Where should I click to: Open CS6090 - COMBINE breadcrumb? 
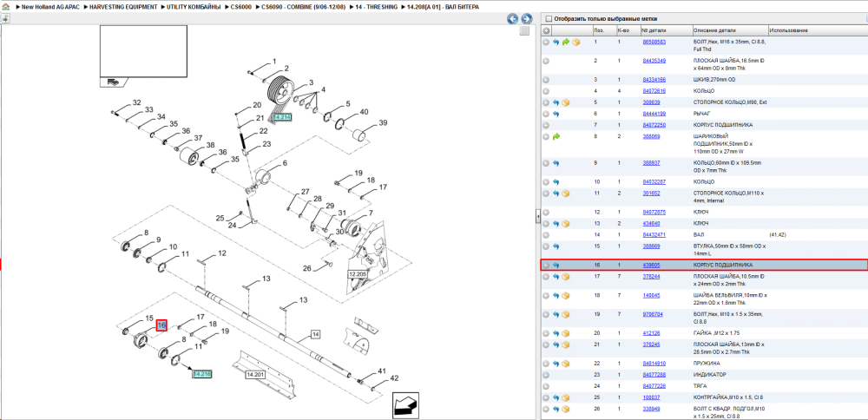tap(305, 7)
